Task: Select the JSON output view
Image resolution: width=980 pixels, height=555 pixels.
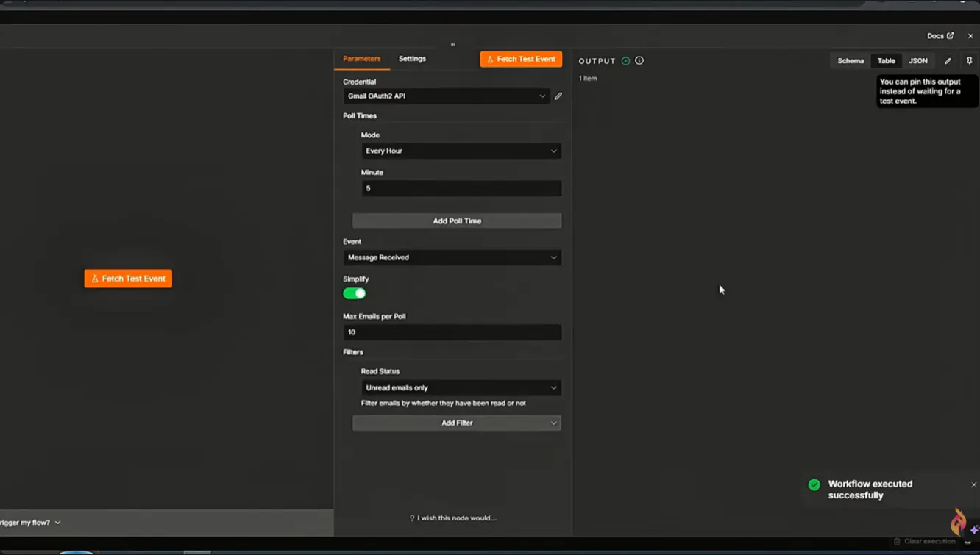Action: [x=918, y=61]
